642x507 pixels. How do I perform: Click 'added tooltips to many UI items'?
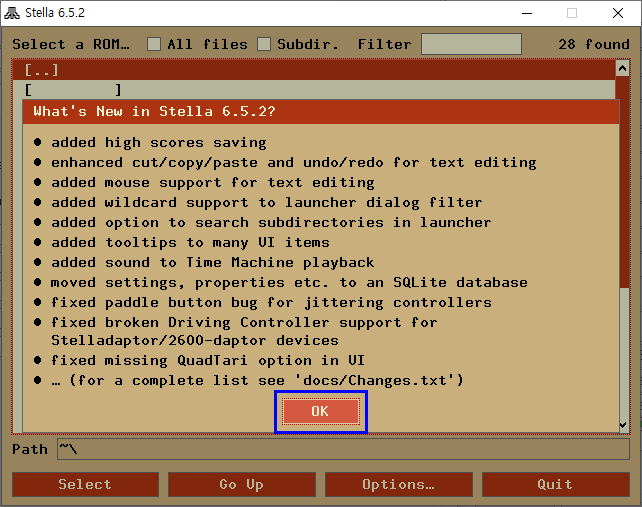[x=190, y=242]
